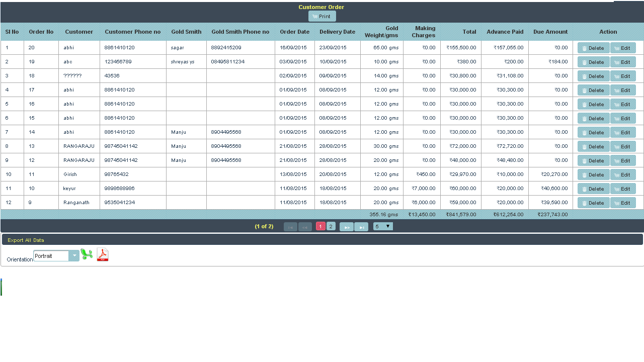Switch to page 2
The width and height of the screenshot is (644, 362).
tap(331, 226)
